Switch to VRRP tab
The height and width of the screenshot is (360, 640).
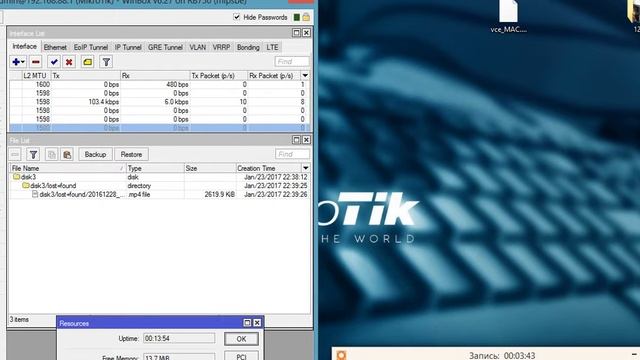tap(221, 47)
